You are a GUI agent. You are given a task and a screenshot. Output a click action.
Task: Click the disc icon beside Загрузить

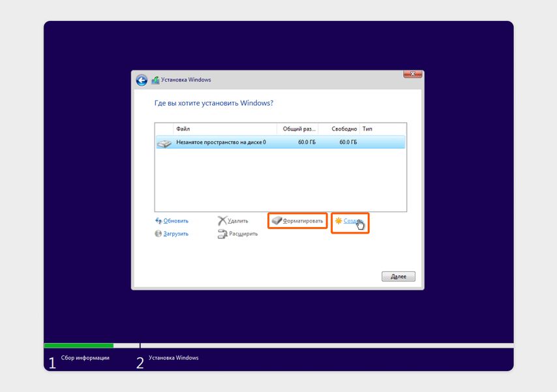pos(158,234)
